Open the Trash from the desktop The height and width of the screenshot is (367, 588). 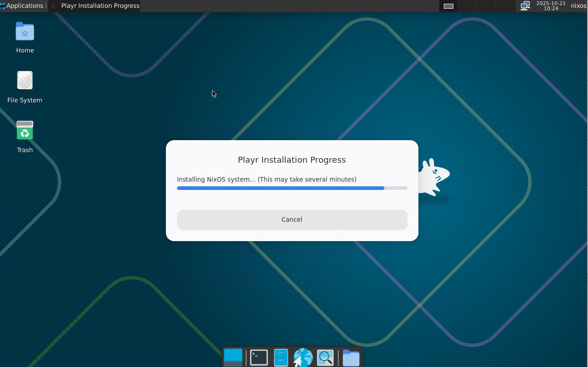24,130
